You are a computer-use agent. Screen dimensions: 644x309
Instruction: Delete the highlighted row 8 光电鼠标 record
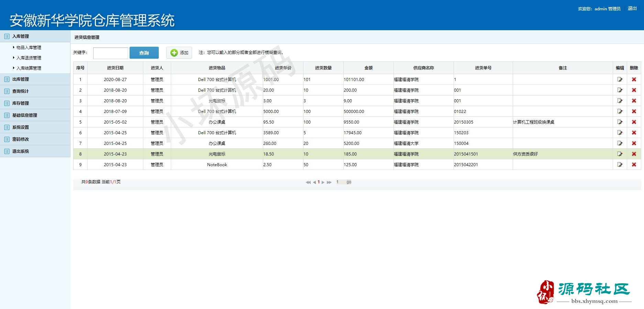click(634, 154)
